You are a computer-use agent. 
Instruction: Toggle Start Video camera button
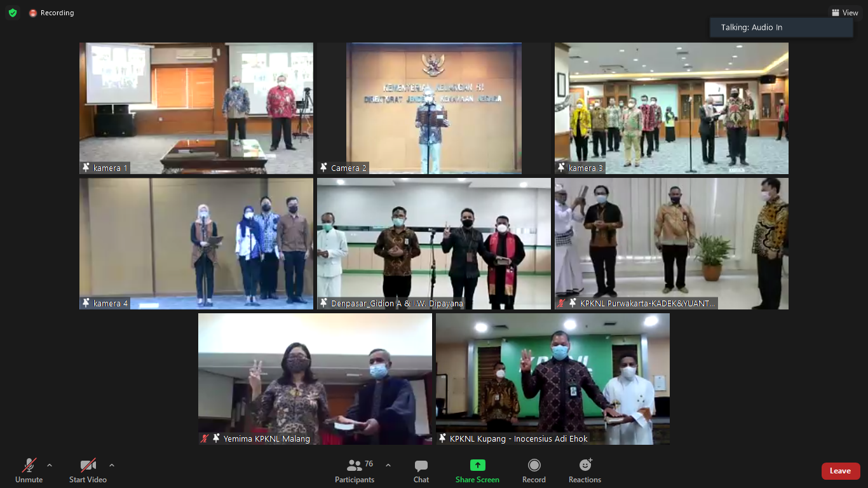[88, 471]
